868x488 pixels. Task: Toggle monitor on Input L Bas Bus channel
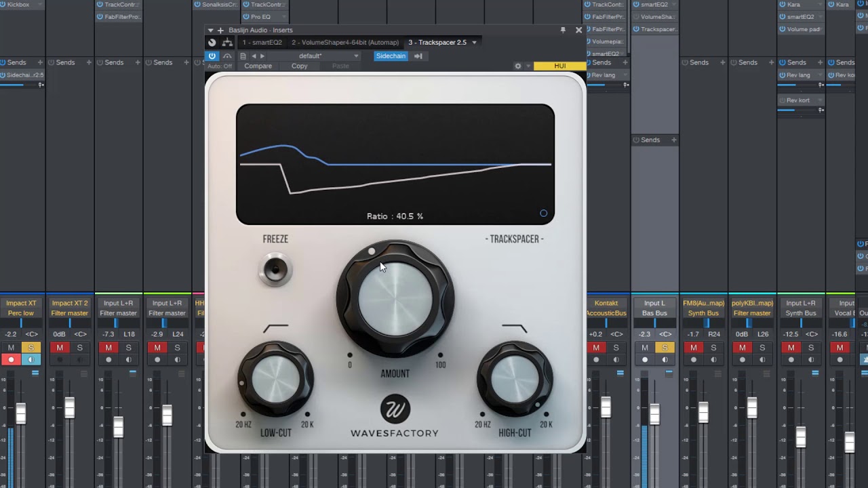pos(665,360)
